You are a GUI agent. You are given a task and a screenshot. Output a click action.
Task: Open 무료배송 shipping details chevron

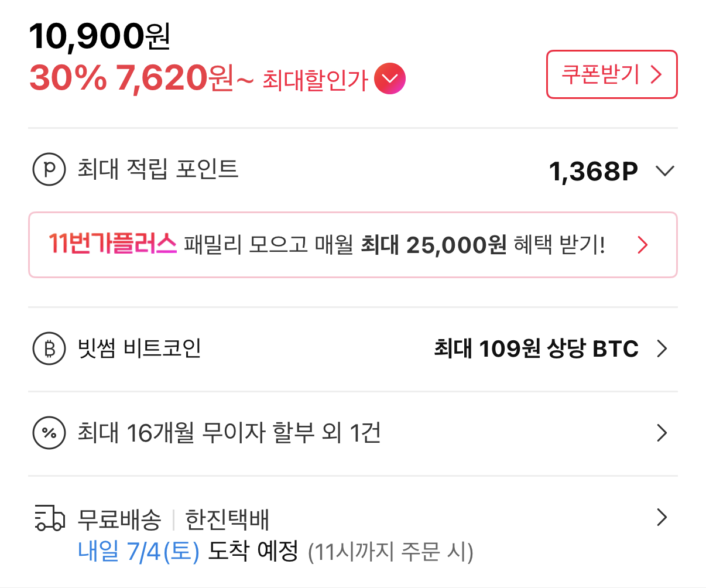662,517
